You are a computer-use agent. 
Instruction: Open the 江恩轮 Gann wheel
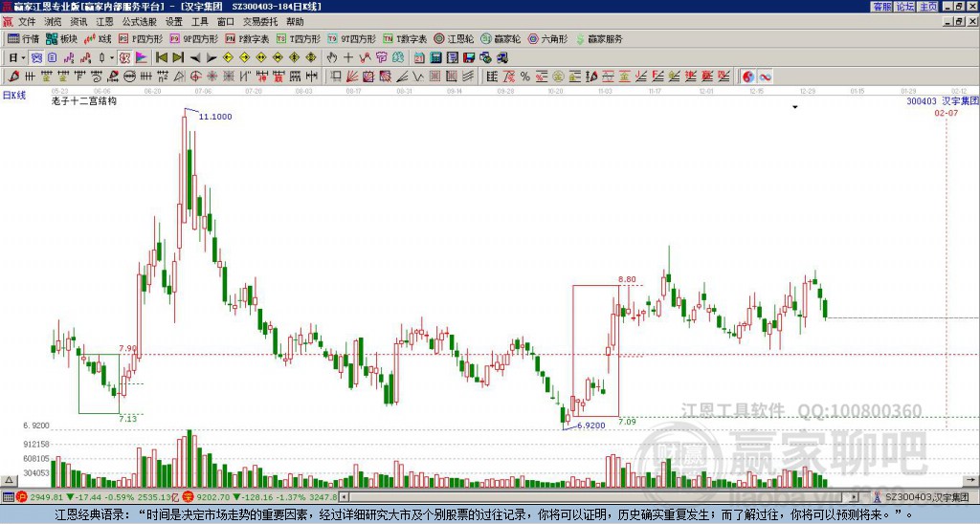(454, 38)
